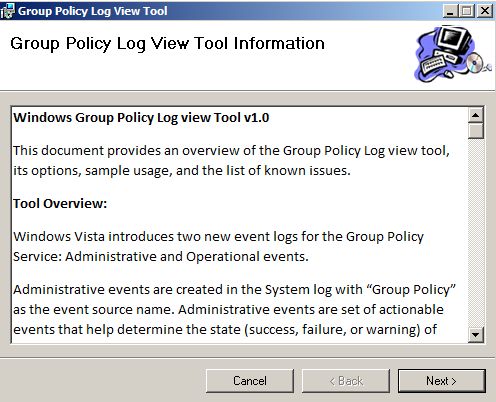Image resolution: width=496 pixels, height=402 pixels.
Task: Minimize the Group Policy Log View Tool window
Action: [450, 11]
